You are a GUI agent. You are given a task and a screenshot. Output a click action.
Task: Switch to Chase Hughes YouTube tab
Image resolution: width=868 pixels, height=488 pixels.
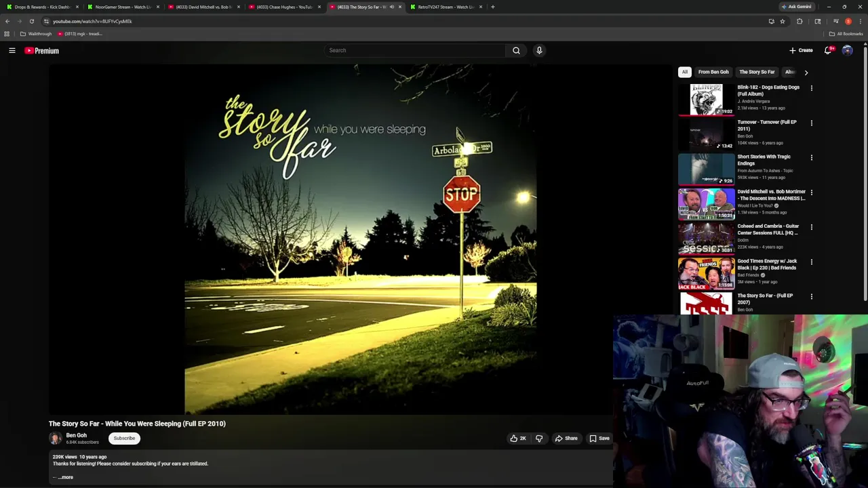(284, 7)
